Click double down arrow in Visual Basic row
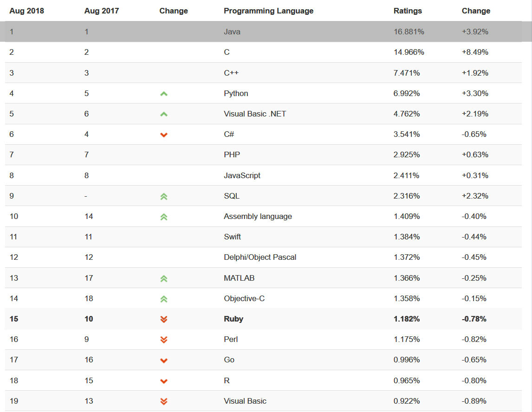The image size is (532, 412). coord(163,401)
